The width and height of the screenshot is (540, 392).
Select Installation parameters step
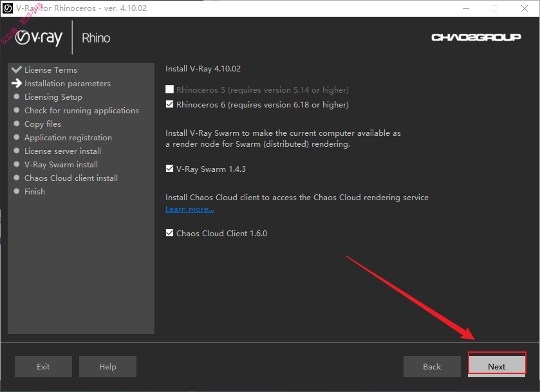point(68,84)
